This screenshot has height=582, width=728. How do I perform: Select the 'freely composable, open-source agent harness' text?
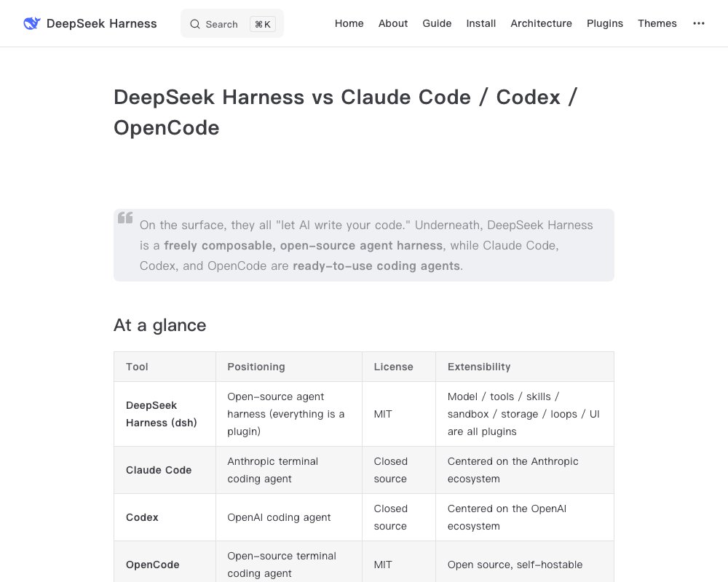pos(303,245)
